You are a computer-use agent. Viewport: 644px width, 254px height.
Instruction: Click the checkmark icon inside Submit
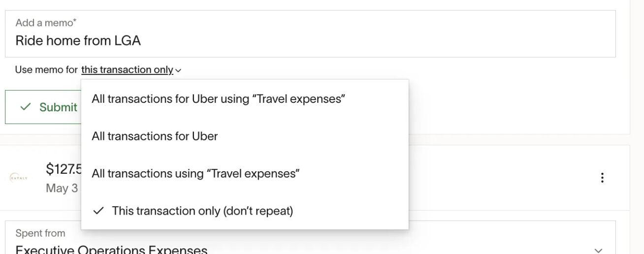click(x=26, y=107)
